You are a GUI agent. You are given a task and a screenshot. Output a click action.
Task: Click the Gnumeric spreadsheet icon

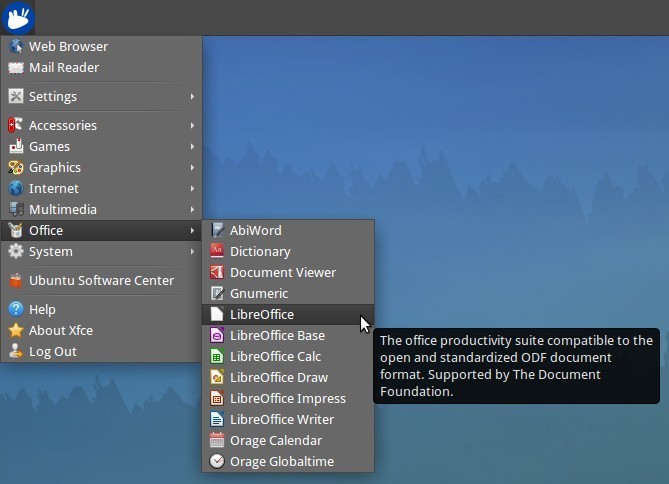[217, 293]
